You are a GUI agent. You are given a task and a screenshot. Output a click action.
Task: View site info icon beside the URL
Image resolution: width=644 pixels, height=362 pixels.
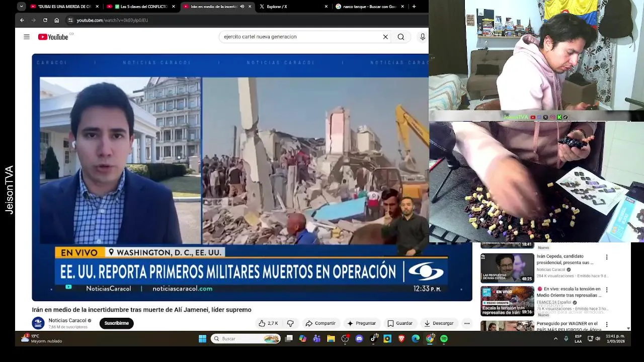pyautogui.click(x=70, y=20)
